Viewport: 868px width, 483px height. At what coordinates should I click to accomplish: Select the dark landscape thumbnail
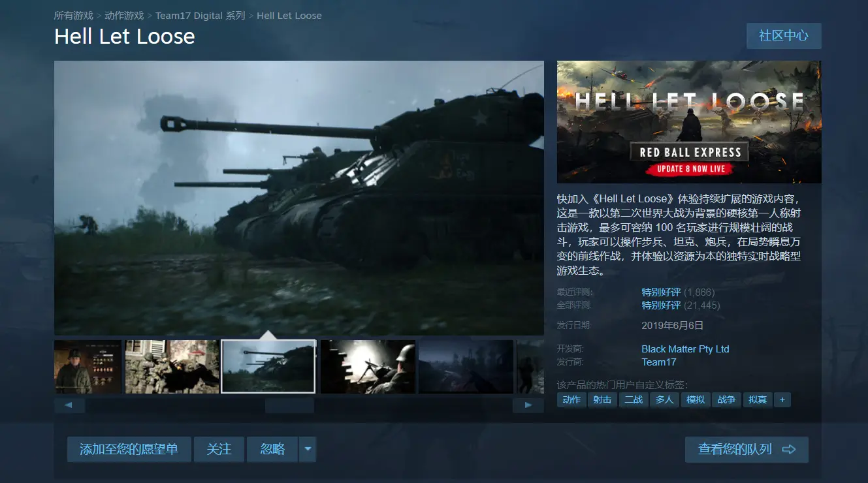coord(466,367)
